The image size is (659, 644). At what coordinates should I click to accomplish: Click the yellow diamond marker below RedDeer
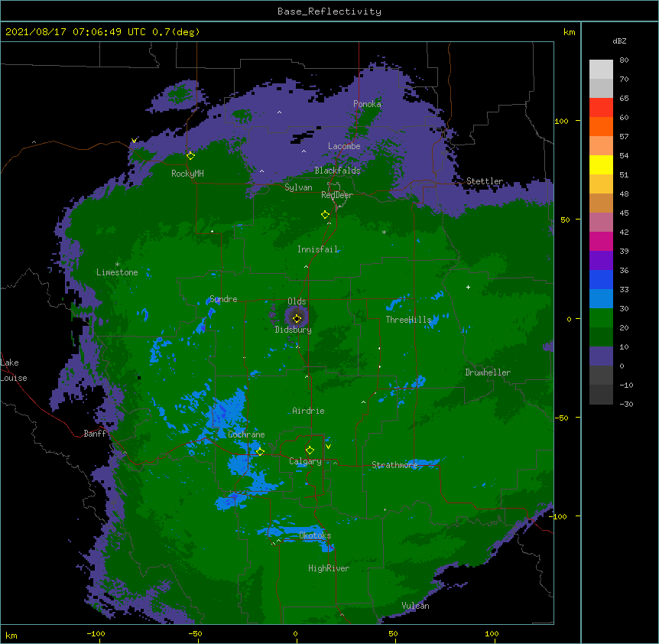325,215
